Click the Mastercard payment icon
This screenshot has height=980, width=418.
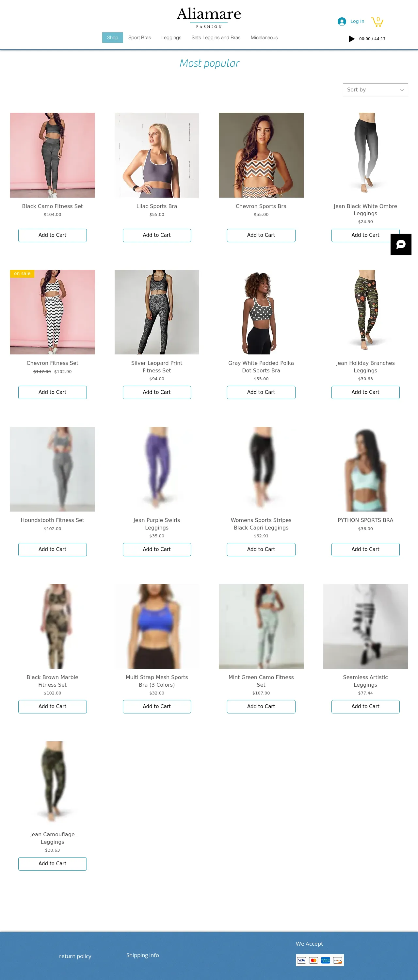pos(313,960)
